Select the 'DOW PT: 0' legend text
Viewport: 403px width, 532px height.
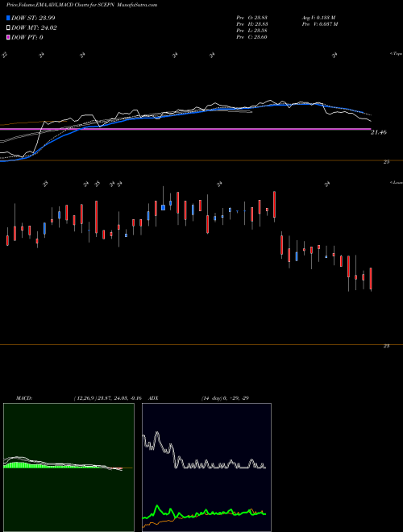[27, 37]
